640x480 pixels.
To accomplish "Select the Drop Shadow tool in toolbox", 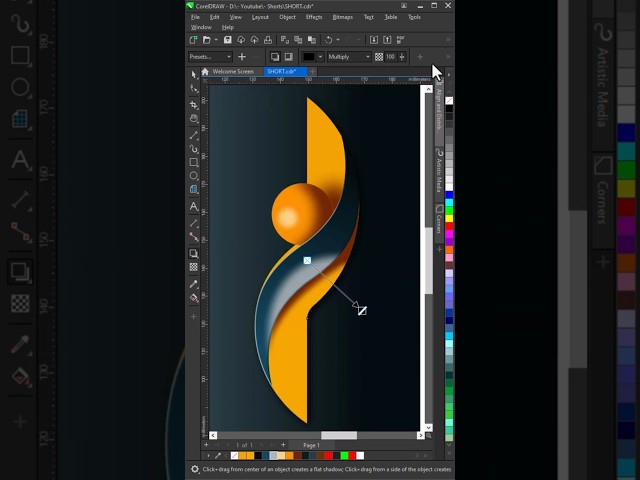I will 193,253.
